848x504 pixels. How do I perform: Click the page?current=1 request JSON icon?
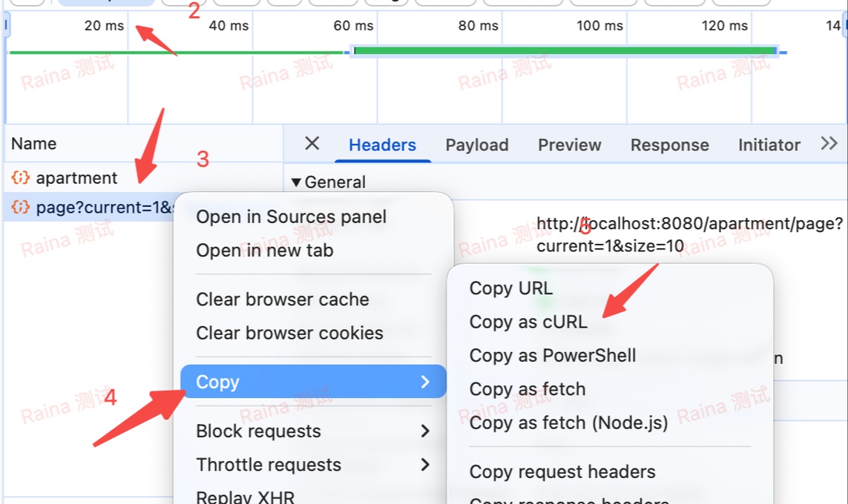(x=21, y=207)
